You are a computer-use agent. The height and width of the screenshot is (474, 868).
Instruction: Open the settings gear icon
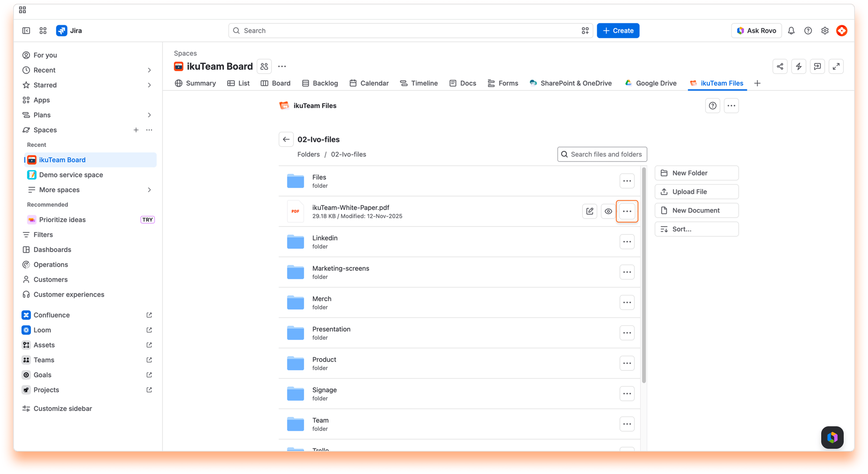(x=825, y=30)
